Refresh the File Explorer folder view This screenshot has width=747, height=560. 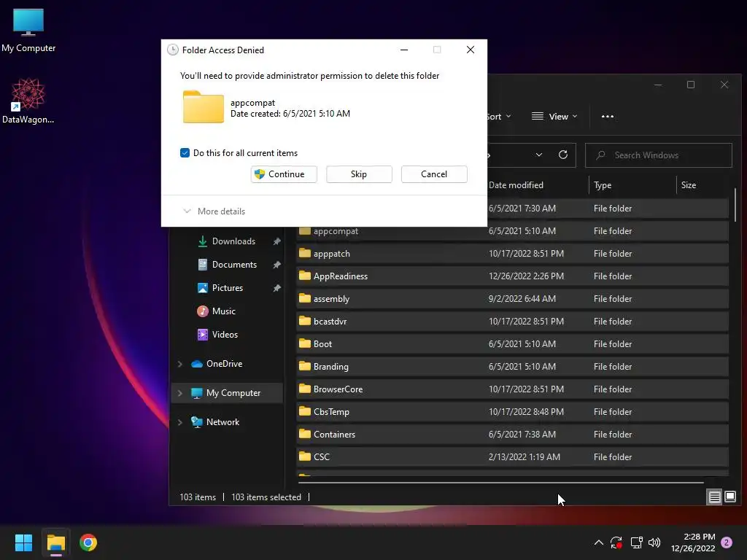click(x=563, y=155)
